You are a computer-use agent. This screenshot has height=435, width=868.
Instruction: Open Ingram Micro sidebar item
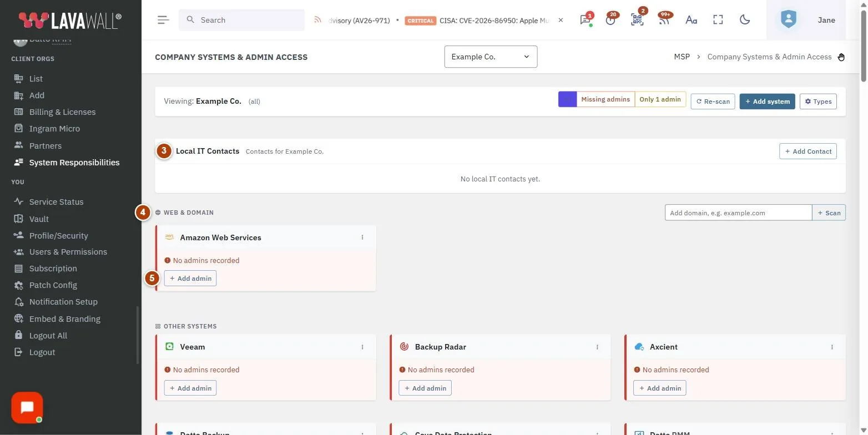(x=54, y=129)
